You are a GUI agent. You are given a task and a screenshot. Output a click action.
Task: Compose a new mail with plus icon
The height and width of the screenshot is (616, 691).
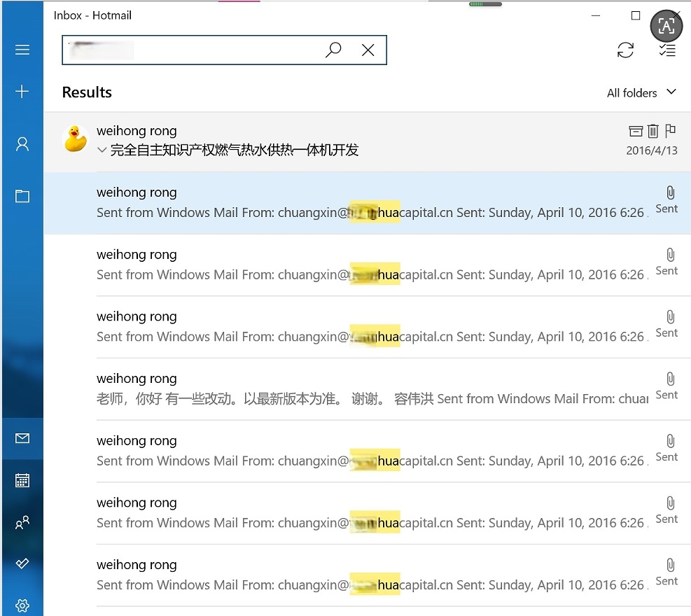point(22,92)
